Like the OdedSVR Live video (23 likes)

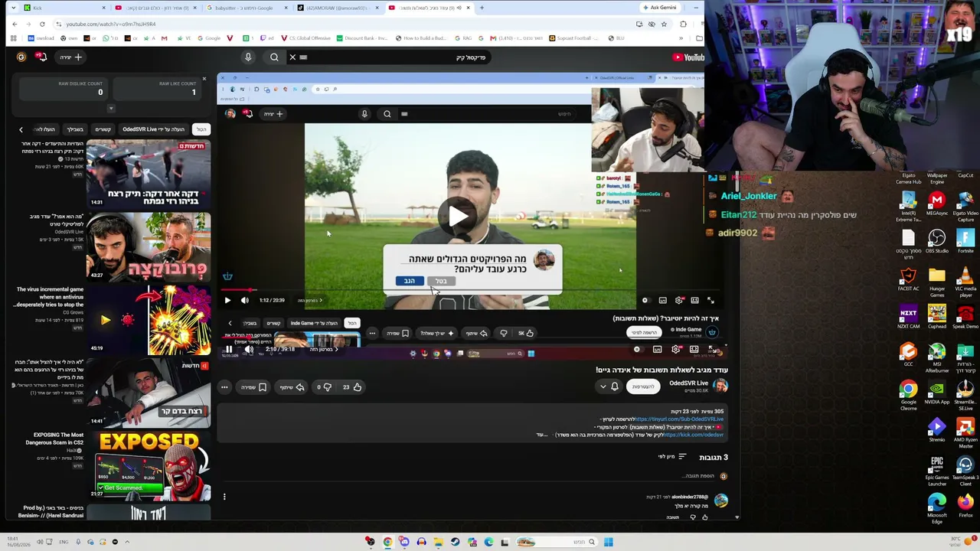pyautogui.click(x=351, y=387)
